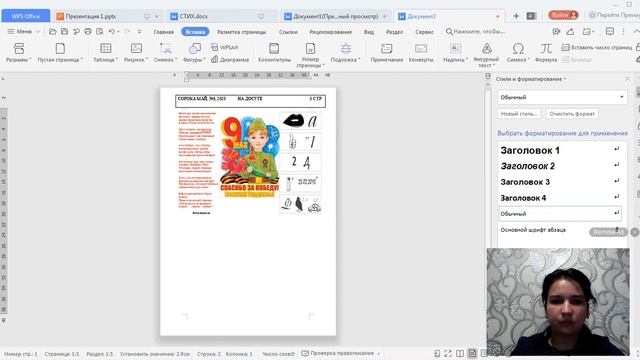Open the Раздел tab
The height and width of the screenshot is (360, 640).
394,32
